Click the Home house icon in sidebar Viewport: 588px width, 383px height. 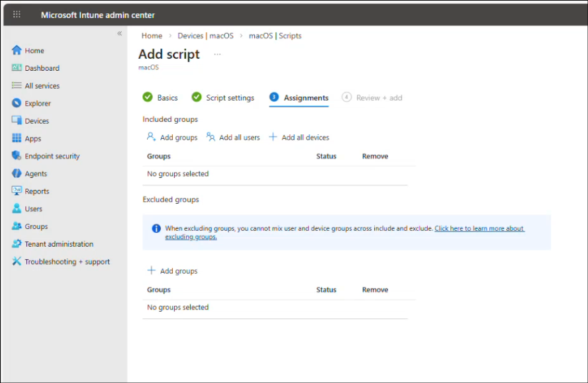tap(17, 50)
